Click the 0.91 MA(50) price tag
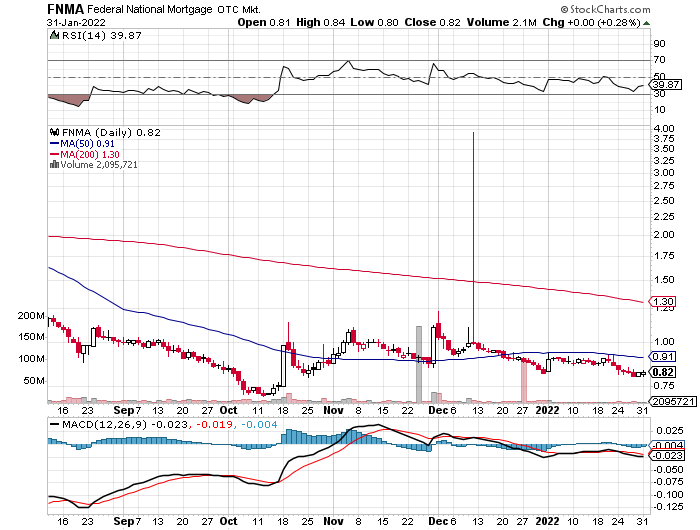 click(x=662, y=356)
